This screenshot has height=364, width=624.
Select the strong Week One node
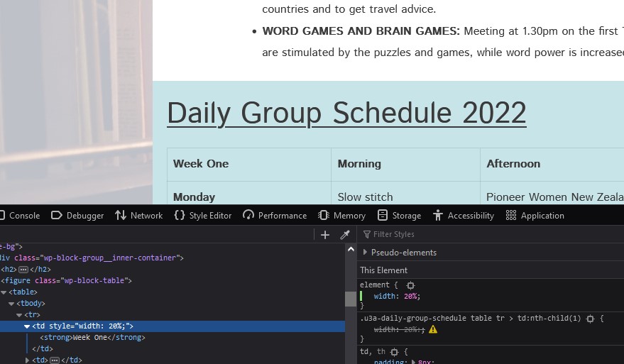point(93,337)
